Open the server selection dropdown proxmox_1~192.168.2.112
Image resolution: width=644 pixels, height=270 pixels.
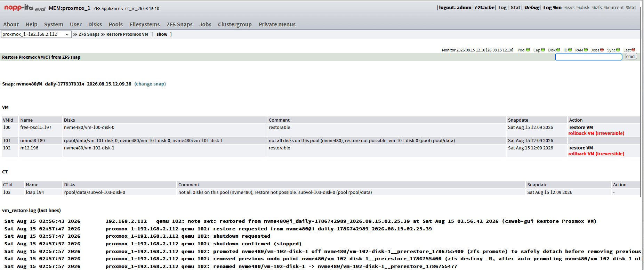36,34
